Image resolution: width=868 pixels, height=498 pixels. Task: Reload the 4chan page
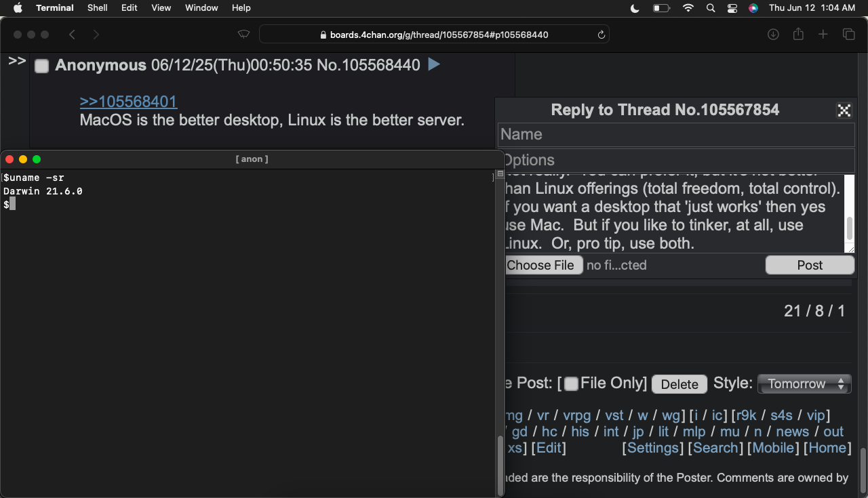pyautogui.click(x=601, y=35)
